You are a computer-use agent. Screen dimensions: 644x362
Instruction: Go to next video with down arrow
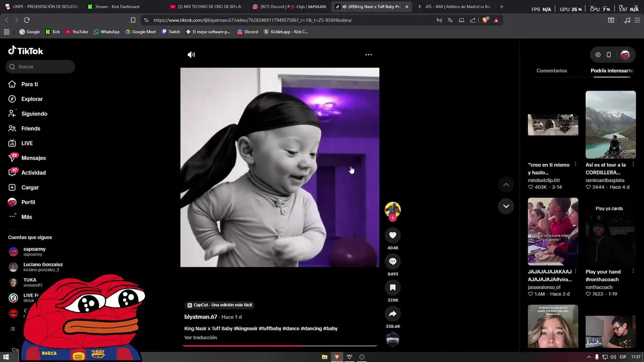click(x=506, y=206)
